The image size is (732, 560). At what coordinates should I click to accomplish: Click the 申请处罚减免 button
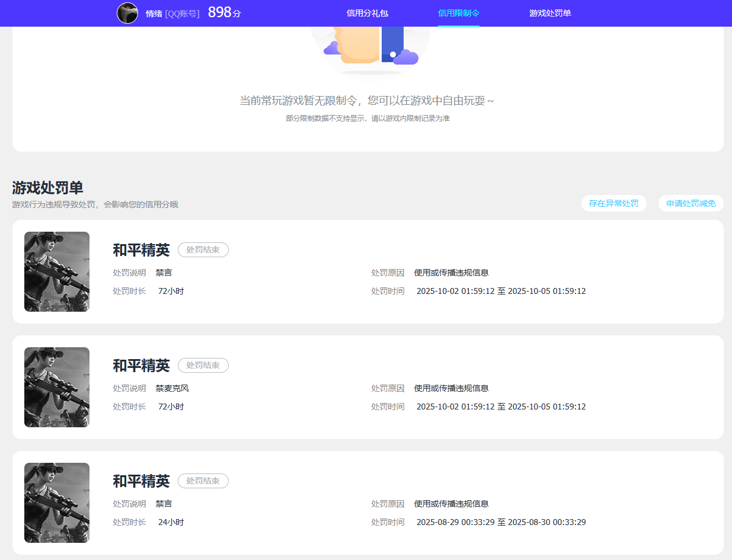(x=691, y=203)
